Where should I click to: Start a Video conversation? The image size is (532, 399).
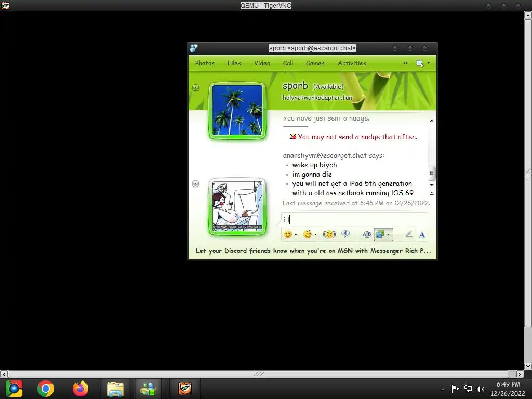click(x=262, y=63)
